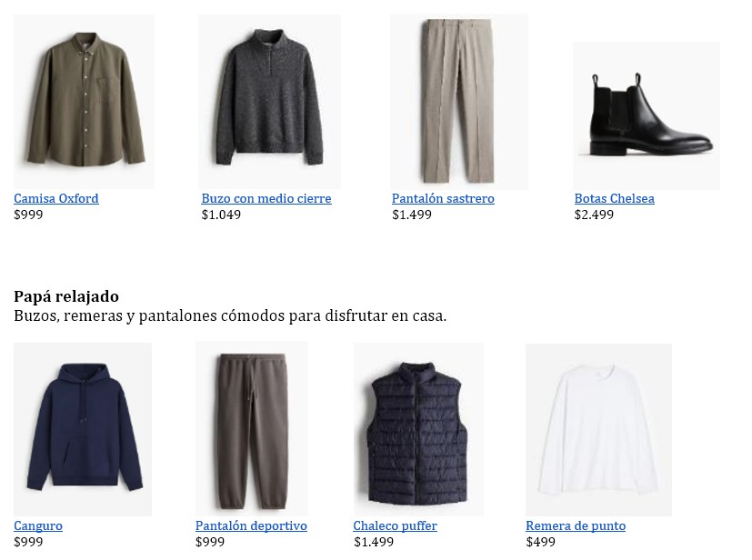Click the Papá relajado heading
The image size is (752, 560).
[x=66, y=296]
